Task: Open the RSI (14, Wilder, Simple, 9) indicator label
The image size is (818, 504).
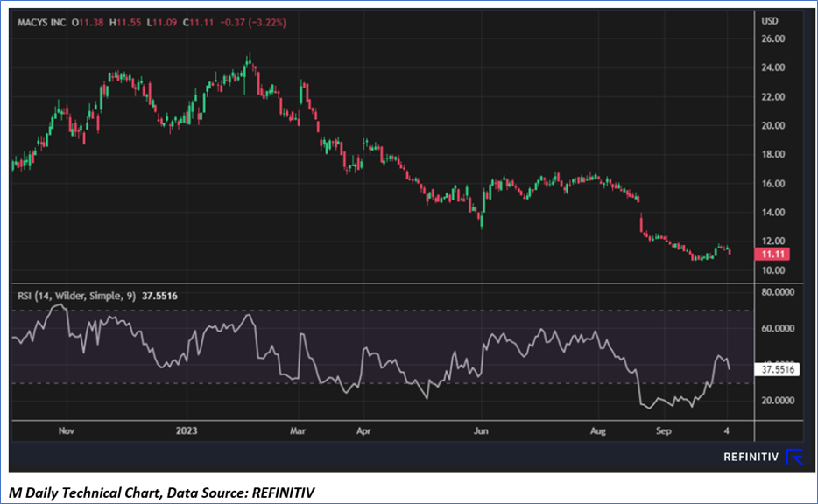Action: (x=77, y=296)
